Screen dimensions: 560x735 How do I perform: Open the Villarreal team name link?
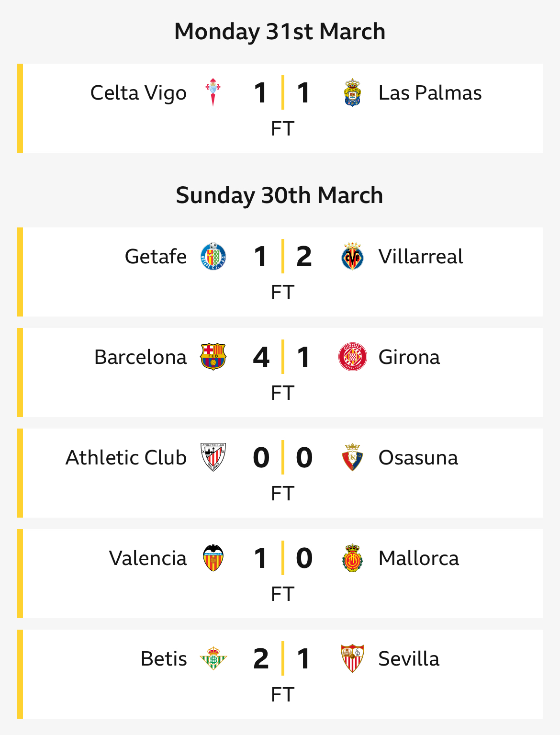(421, 257)
